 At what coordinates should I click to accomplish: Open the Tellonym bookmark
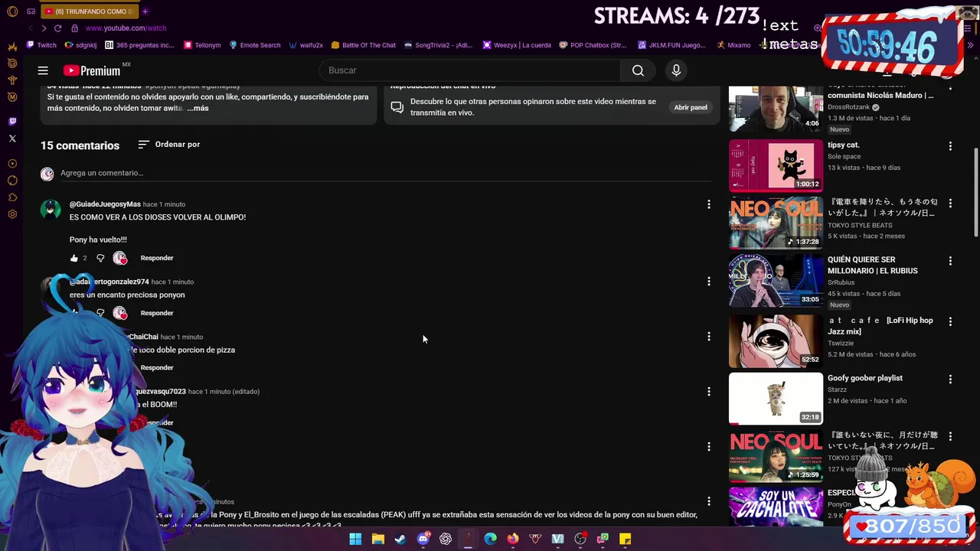pyautogui.click(x=202, y=45)
